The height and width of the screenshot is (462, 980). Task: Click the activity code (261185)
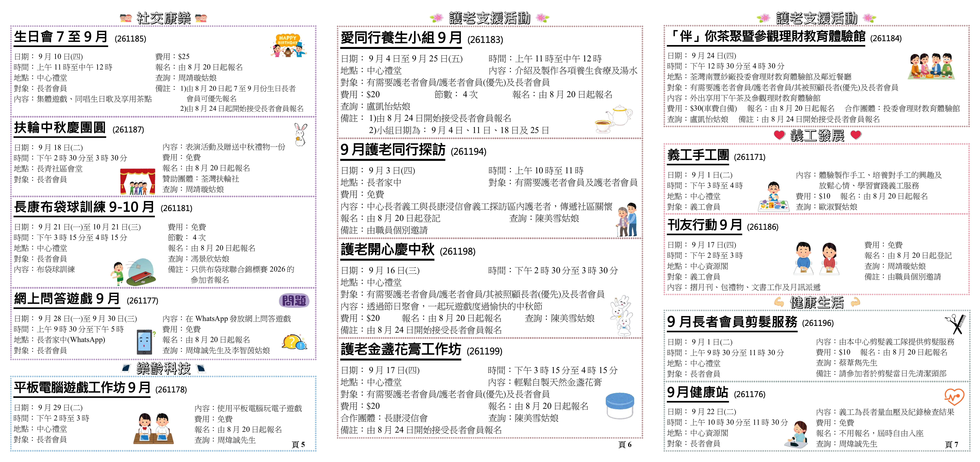[x=131, y=39]
